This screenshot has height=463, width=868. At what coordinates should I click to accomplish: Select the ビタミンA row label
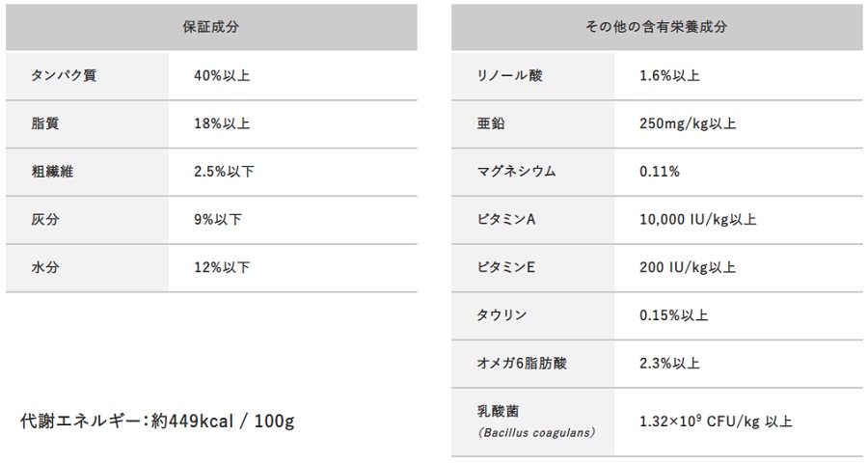[506, 220]
